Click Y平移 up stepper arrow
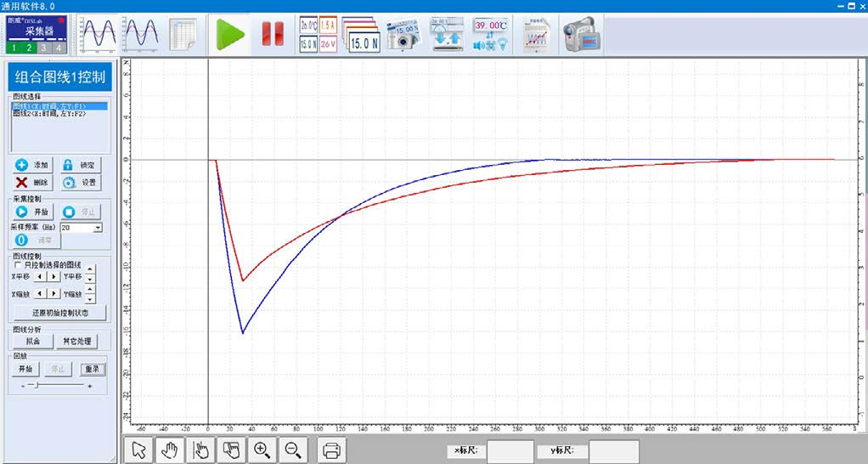This screenshot has width=868, height=464. click(91, 270)
